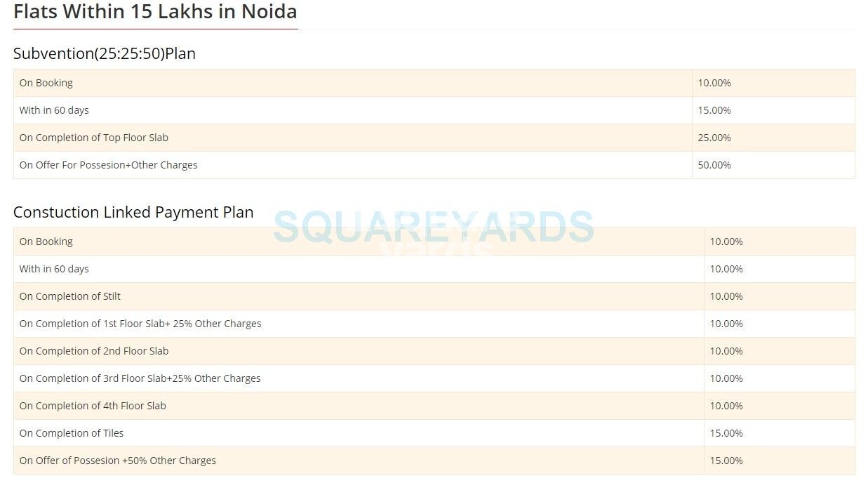Viewport: 868px width, 483px height.
Task: Select "On Completion of 2nd Floor Slab" row
Action: coord(94,351)
